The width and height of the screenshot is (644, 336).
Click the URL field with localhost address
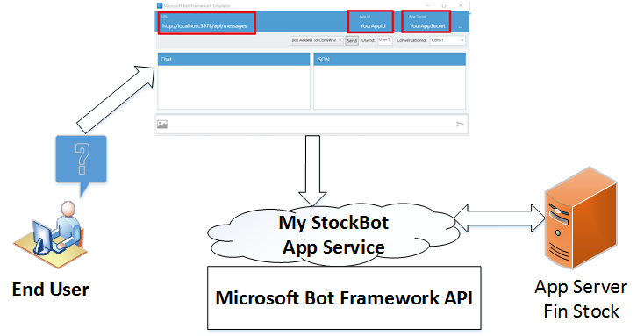pos(206,23)
